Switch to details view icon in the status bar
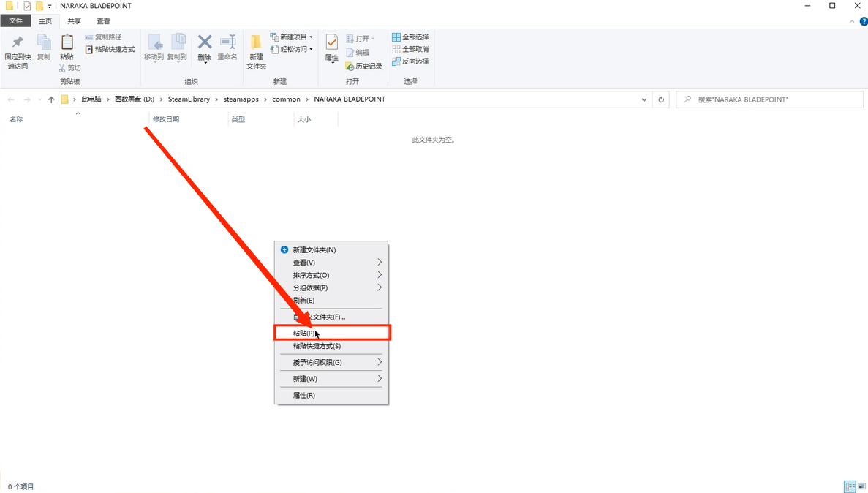 pos(850,486)
